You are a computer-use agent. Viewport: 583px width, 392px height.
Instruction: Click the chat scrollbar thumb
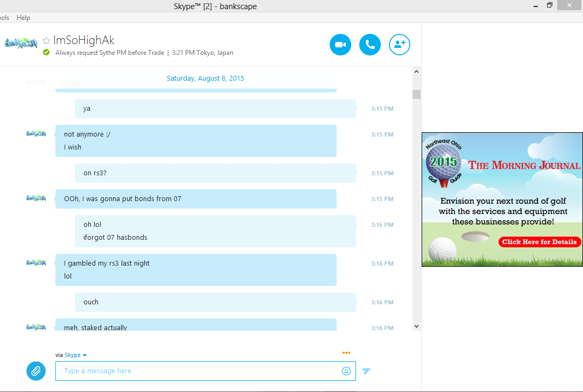point(416,95)
